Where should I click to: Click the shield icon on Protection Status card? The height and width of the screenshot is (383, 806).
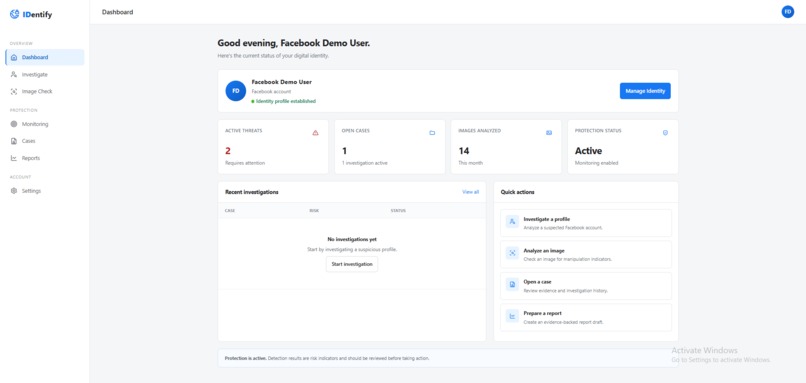point(665,133)
